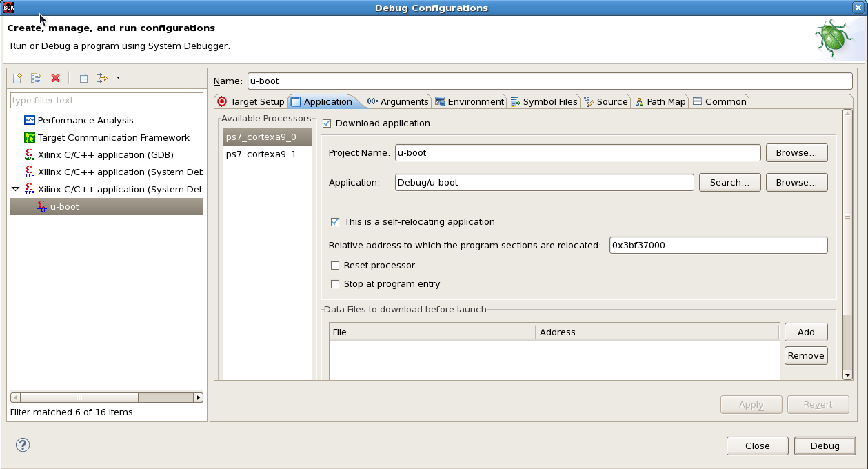Screen dimensions: 868x469
Task: Switch to the Source tab
Action: [605, 101]
